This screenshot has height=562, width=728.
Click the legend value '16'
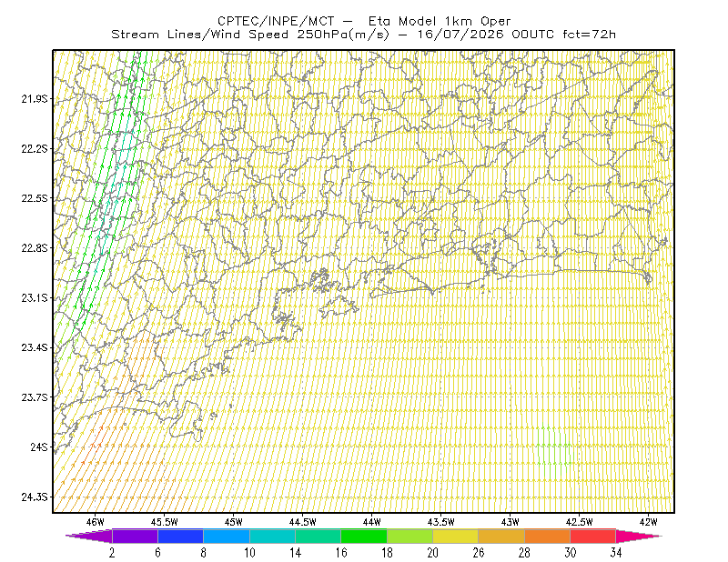point(341,553)
